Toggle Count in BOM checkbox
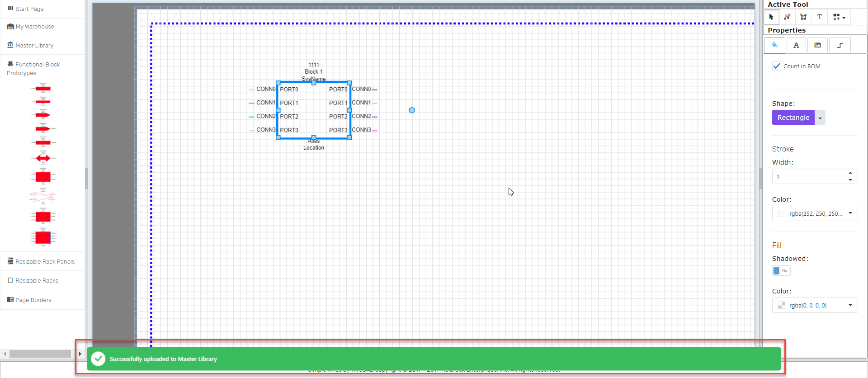The height and width of the screenshot is (378, 868). click(x=777, y=66)
